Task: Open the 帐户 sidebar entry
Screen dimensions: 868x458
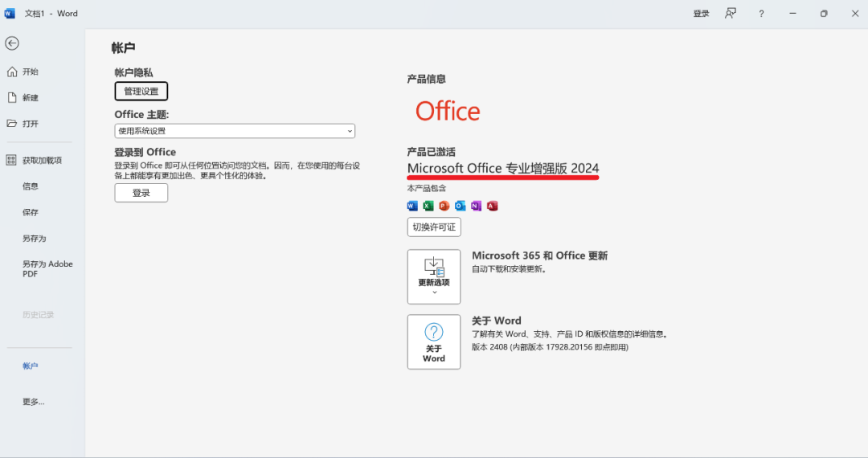Action: pyautogui.click(x=31, y=366)
